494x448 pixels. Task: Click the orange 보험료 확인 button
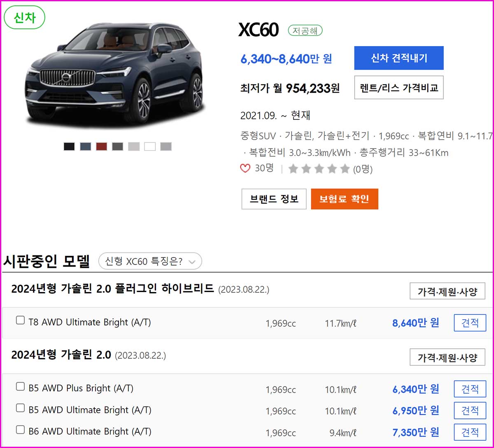click(x=345, y=199)
